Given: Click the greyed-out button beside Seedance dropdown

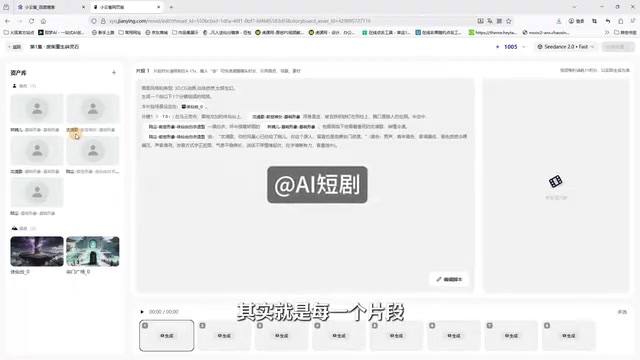Looking at the screenshot, I should click(x=618, y=47).
